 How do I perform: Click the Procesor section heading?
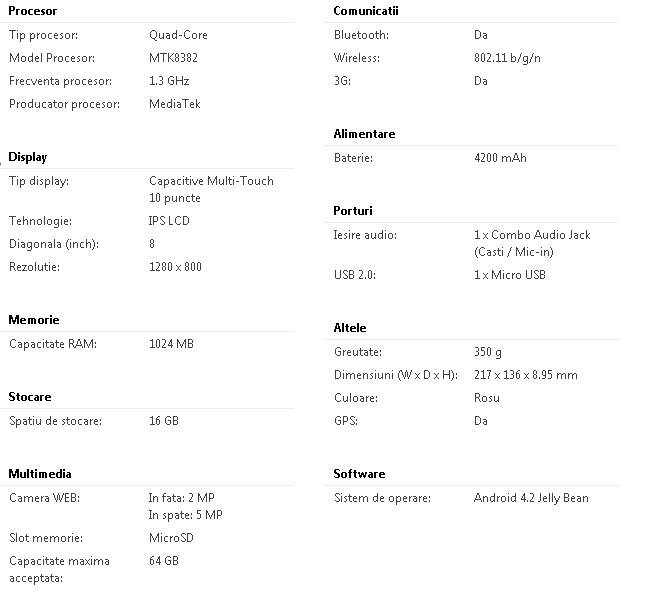[32, 11]
